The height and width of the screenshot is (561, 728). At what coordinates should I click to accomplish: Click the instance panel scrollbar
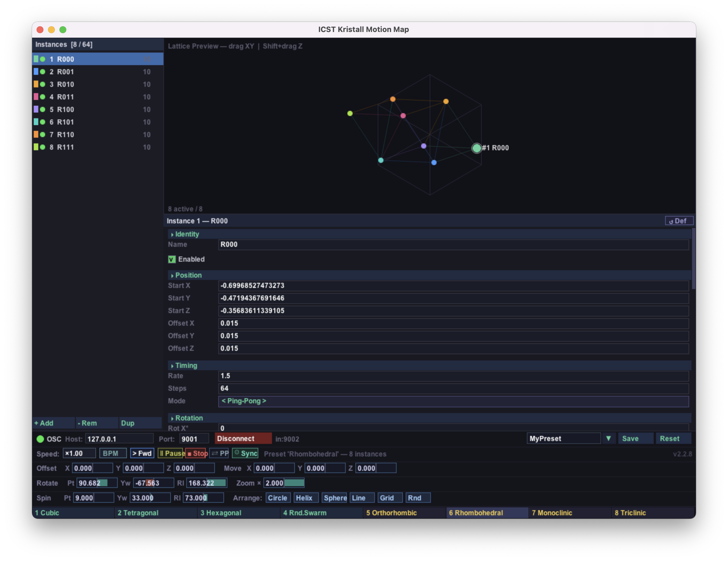[693, 259]
